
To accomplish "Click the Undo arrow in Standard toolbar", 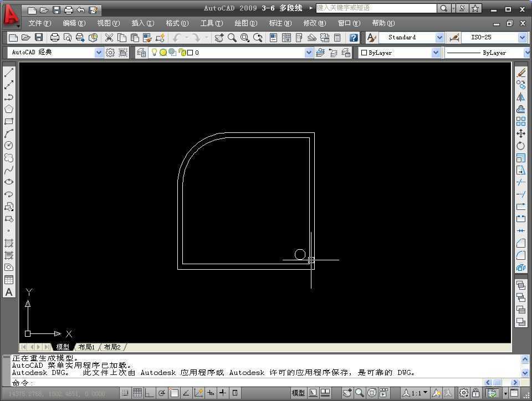I will (x=176, y=37).
